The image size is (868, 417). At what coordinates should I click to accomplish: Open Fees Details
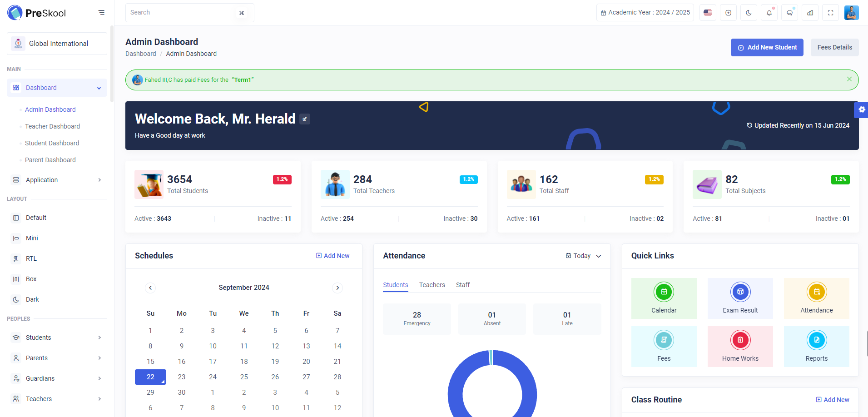(834, 47)
